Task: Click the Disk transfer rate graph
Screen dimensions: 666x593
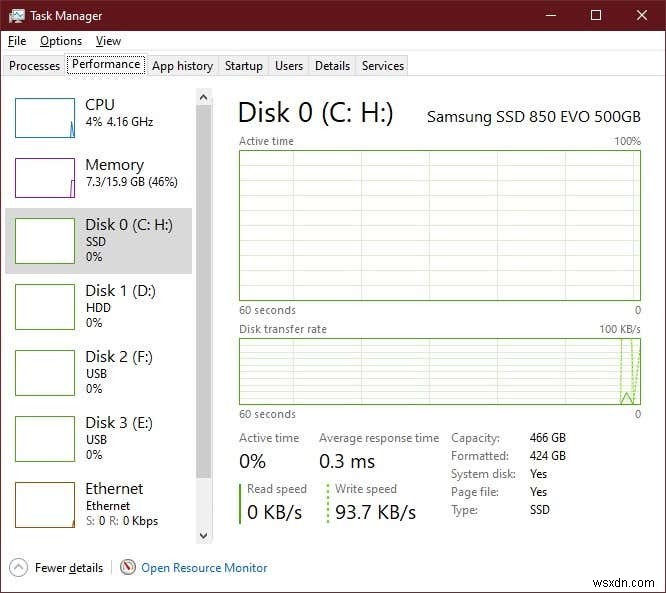Action: pyautogui.click(x=440, y=371)
